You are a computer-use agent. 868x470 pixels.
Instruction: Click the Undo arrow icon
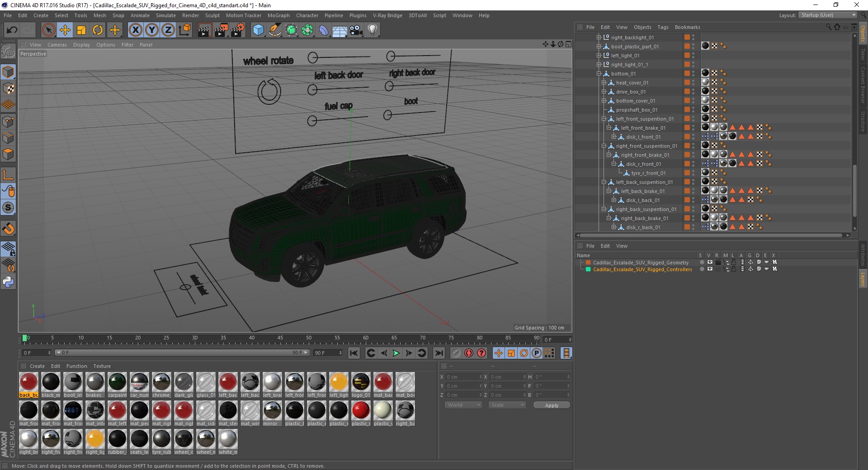click(12, 30)
